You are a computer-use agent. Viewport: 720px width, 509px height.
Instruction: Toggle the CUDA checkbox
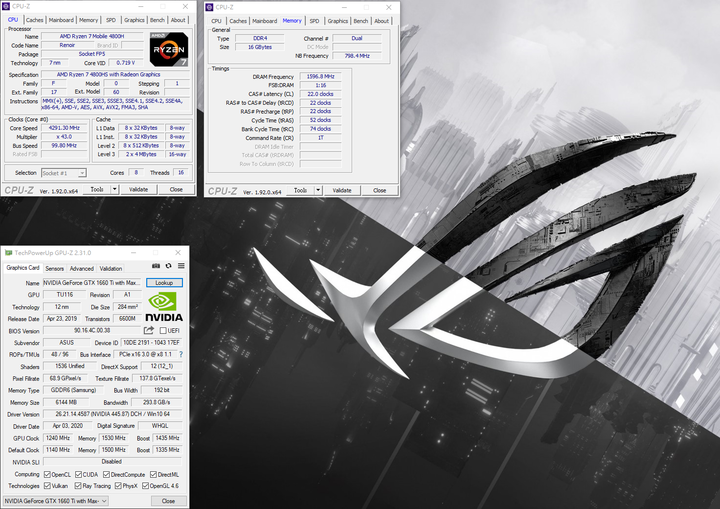pos(78,474)
